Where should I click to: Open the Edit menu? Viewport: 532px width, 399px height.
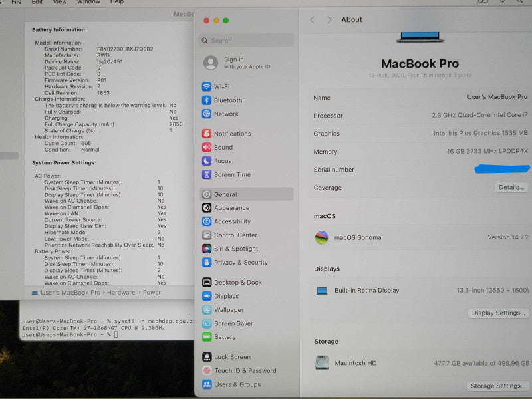[x=37, y=2]
